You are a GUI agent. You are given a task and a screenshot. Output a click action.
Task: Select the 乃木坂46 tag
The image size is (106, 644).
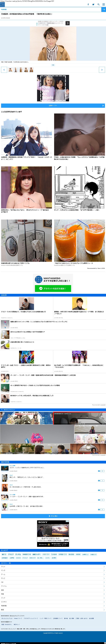click(x=54, y=554)
